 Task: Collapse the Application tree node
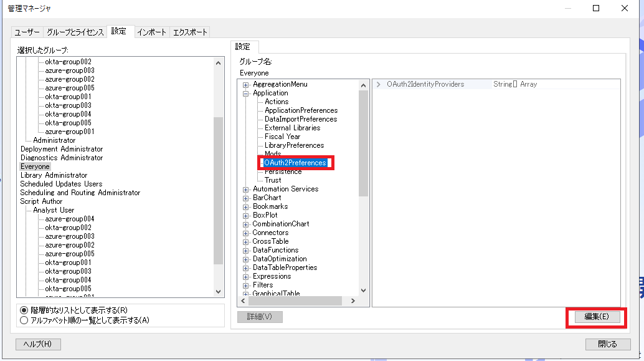(246, 93)
